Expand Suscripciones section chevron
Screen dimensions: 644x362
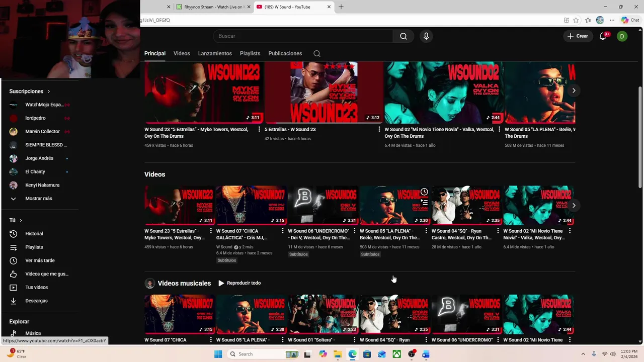point(49,92)
